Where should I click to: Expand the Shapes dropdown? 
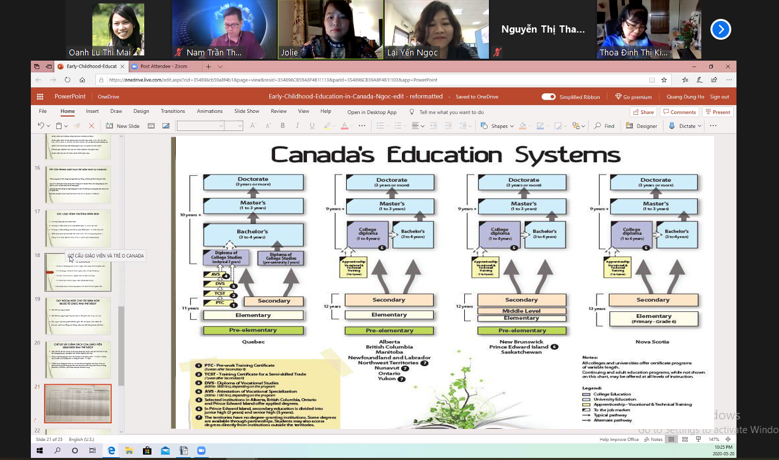(498, 126)
